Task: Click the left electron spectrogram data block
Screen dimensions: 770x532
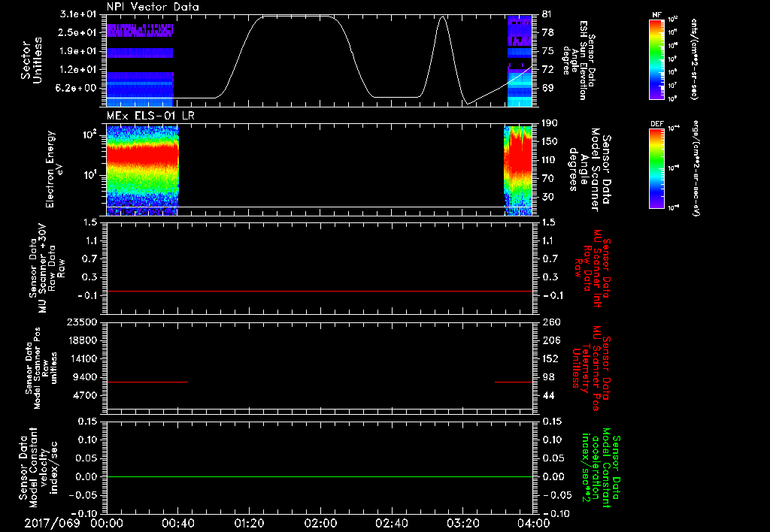Action: tap(142, 171)
